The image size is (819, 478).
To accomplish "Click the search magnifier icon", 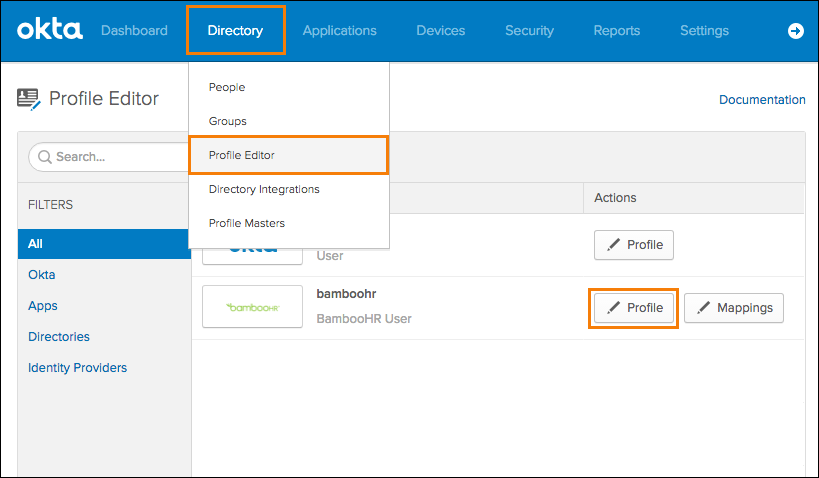I will point(45,157).
